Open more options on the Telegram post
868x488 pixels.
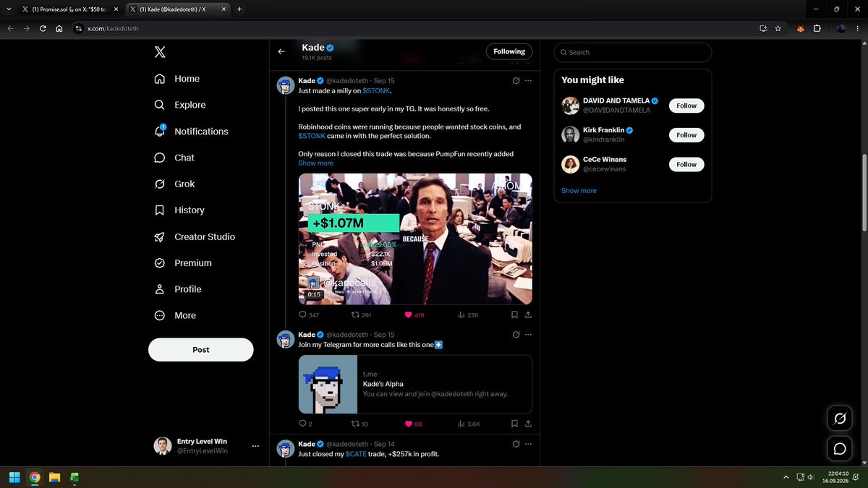click(x=528, y=335)
